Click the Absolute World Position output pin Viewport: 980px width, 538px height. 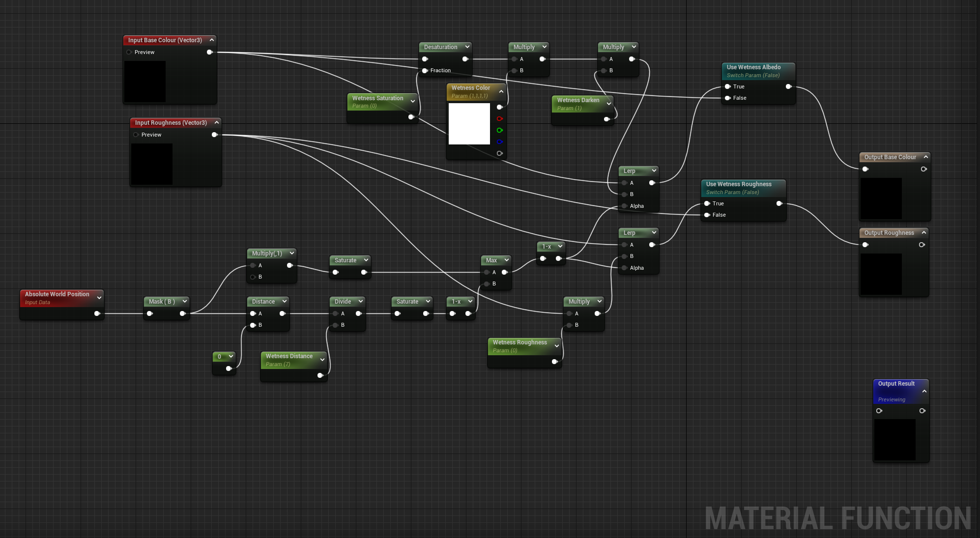(97, 313)
